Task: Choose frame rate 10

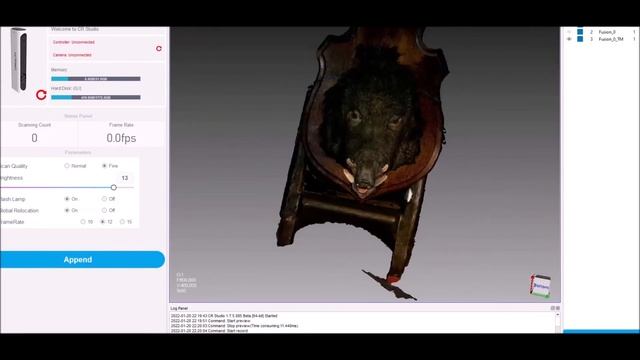Action: click(83, 222)
